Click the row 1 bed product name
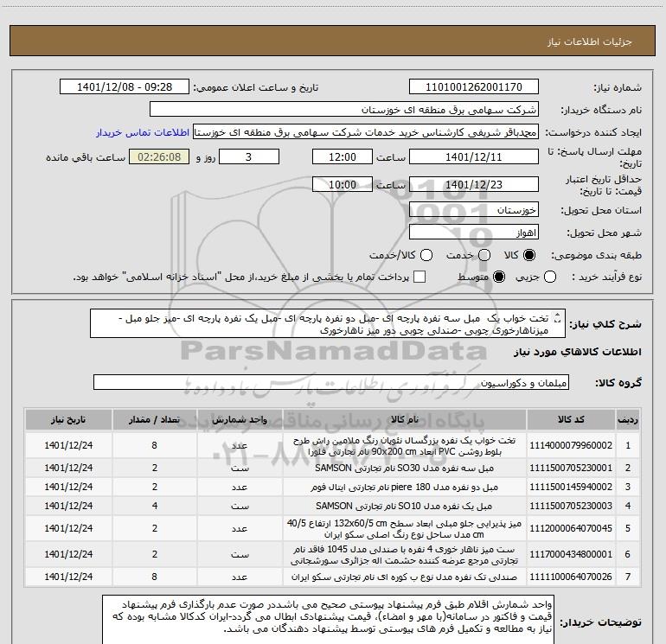The image size is (666, 644). [405, 446]
